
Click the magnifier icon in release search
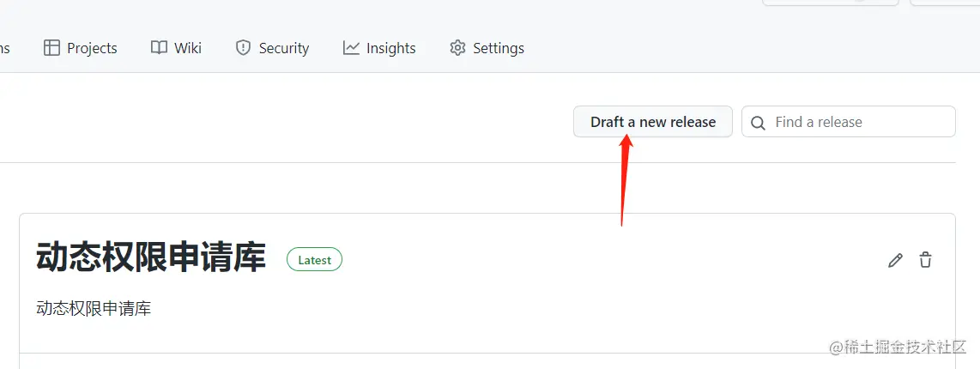coord(758,123)
